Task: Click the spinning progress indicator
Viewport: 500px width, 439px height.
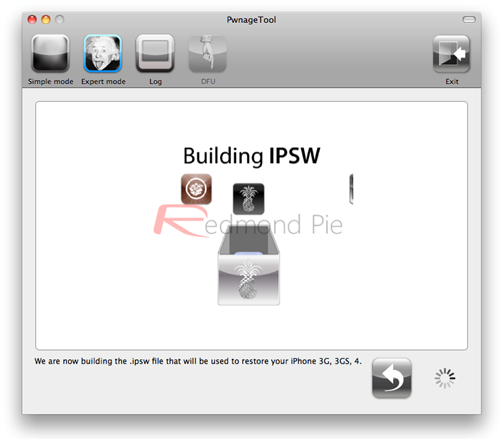Action: [x=445, y=378]
